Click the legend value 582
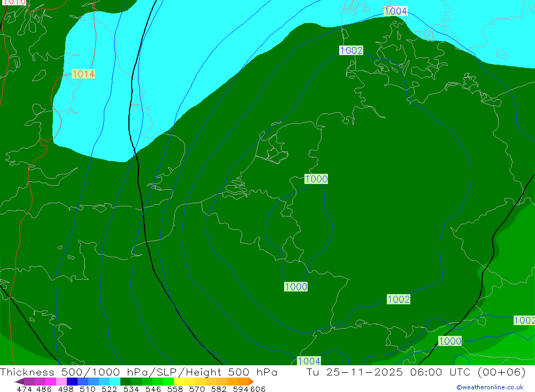The width and height of the screenshot is (535, 392). pyautogui.click(x=218, y=389)
